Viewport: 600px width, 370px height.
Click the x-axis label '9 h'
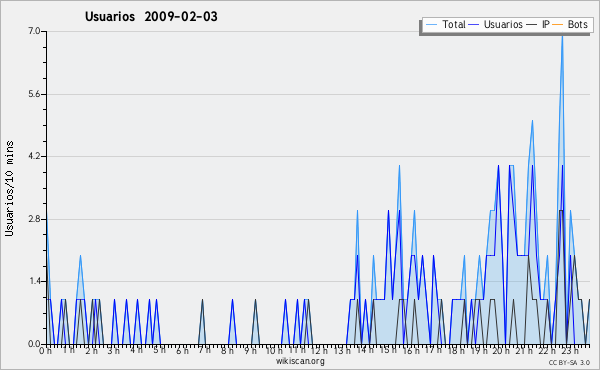(250, 351)
